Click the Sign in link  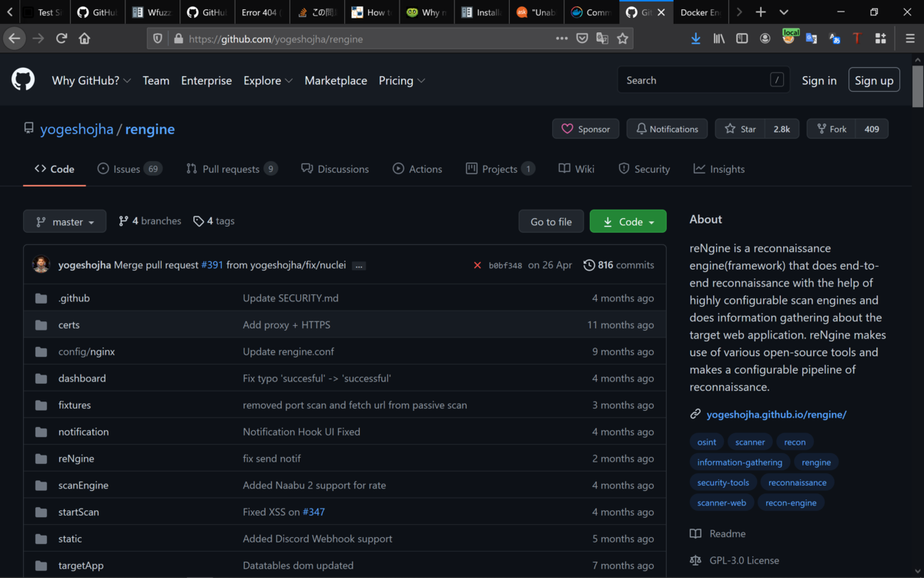coord(819,80)
